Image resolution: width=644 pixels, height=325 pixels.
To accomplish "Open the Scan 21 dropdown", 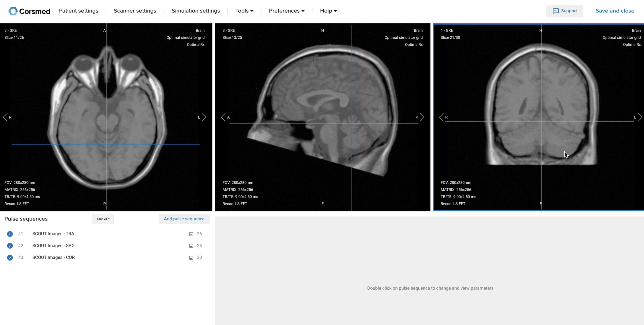I will 103,219.
